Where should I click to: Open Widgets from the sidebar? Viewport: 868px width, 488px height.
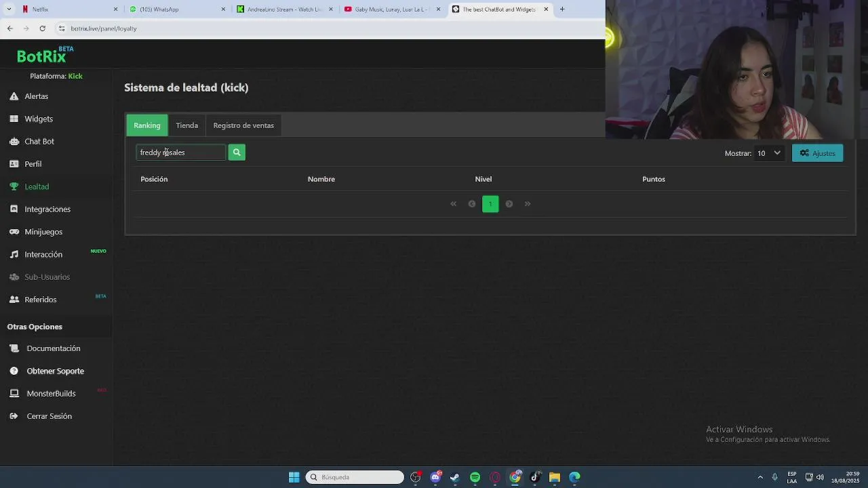(x=39, y=119)
